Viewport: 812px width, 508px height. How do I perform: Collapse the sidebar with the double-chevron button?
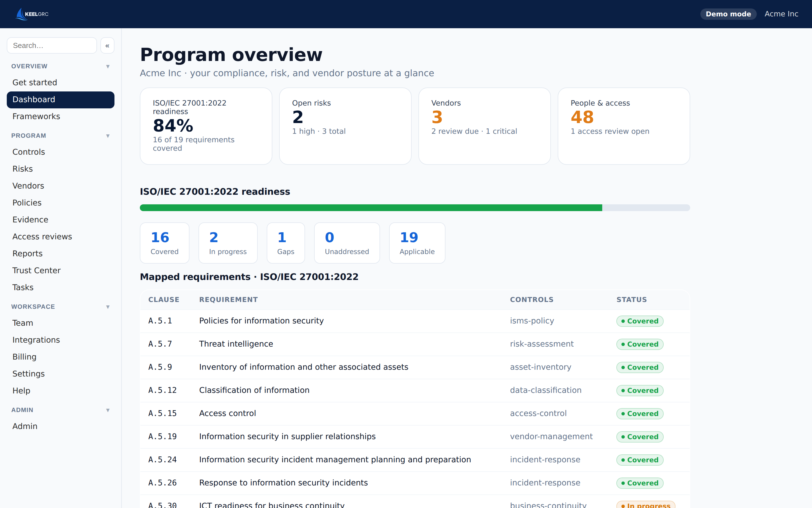(x=107, y=45)
